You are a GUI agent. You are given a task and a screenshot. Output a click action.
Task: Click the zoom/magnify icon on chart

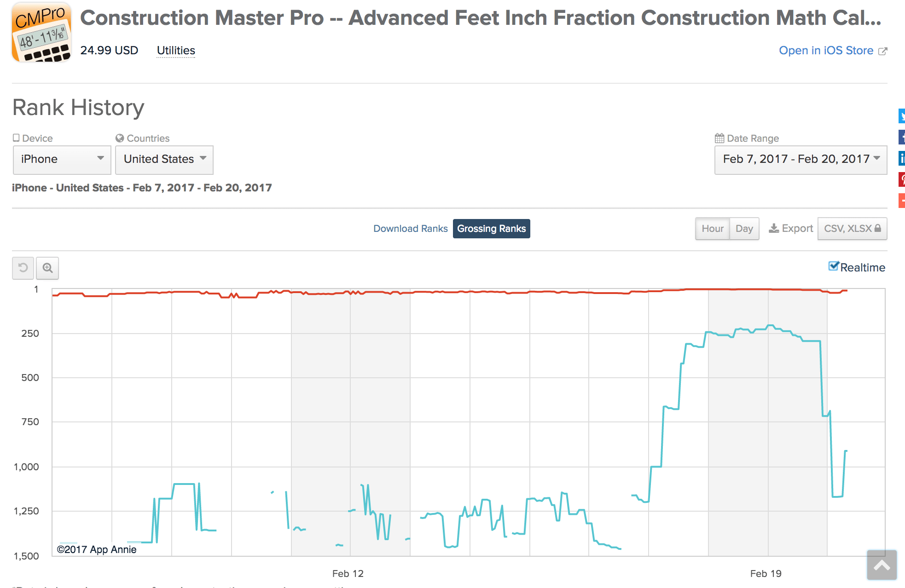47,266
